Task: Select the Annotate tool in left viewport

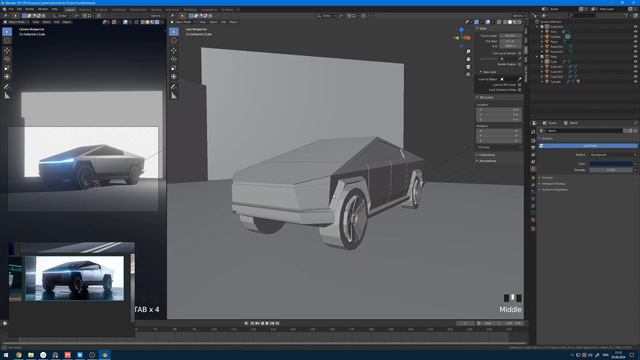Action: coord(7,87)
